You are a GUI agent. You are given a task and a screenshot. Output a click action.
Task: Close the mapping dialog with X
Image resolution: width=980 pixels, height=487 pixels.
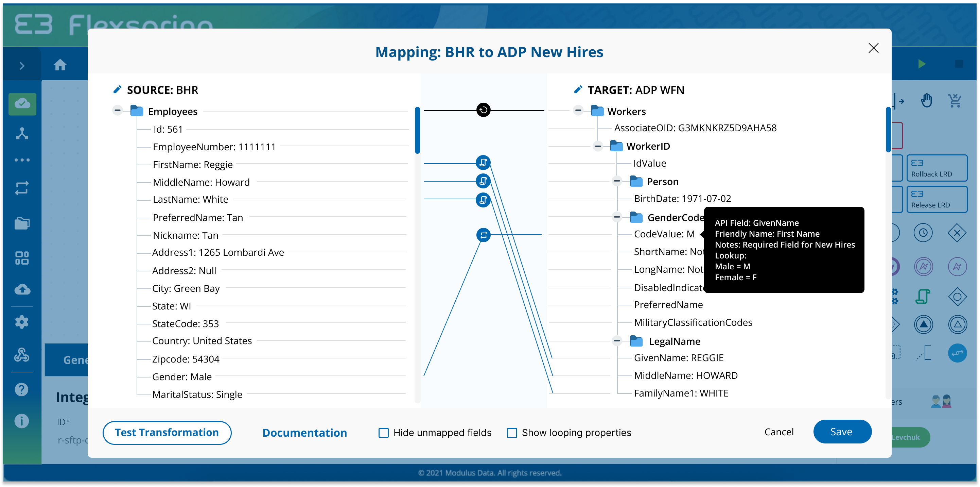874,48
